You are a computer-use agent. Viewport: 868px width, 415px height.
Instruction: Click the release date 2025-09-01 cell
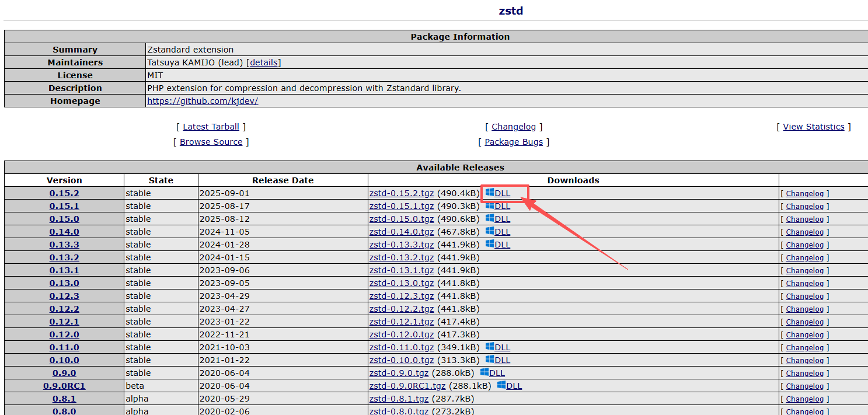click(x=283, y=193)
